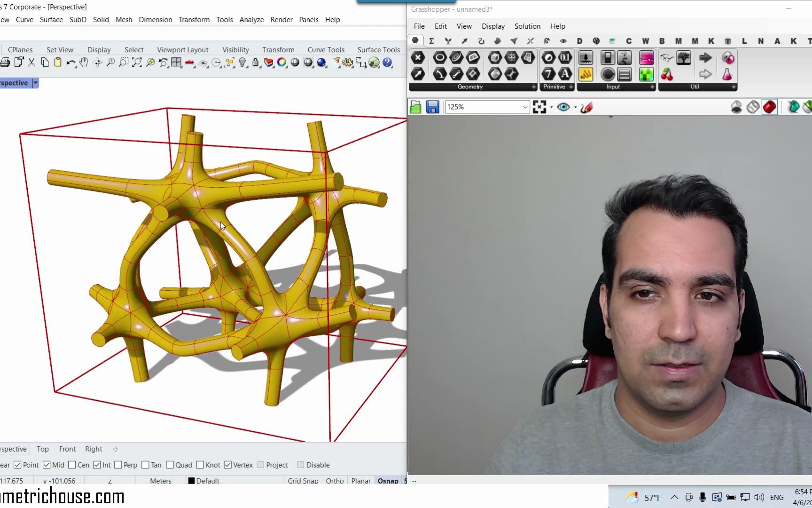Enable the Perp osnap checkbox
812x508 pixels.
(x=117, y=465)
